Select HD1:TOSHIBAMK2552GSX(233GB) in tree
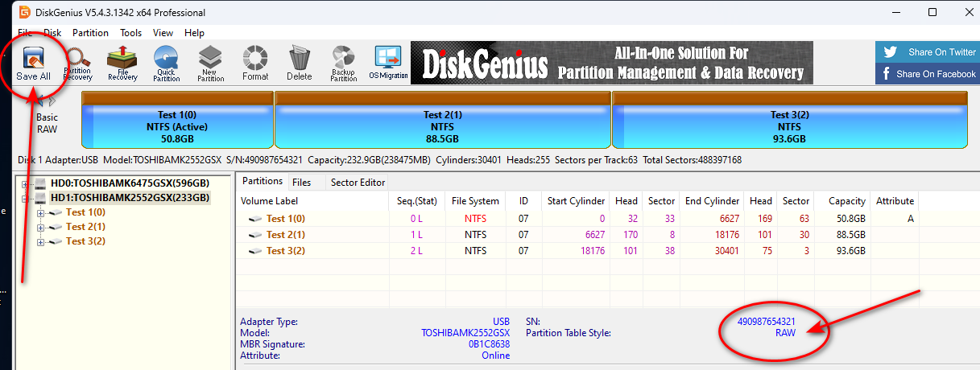The width and height of the screenshot is (980, 370). tap(130, 198)
